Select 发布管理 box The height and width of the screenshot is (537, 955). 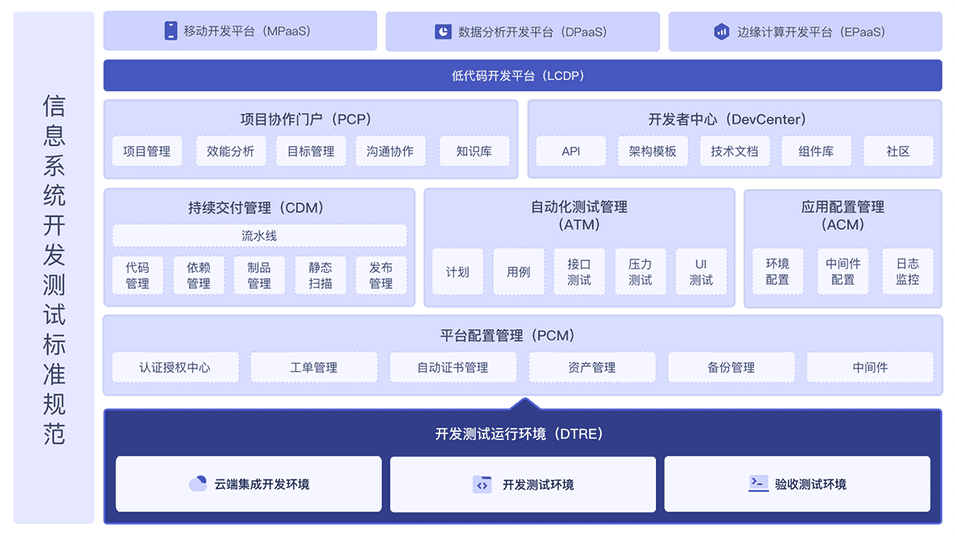click(381, 275)
